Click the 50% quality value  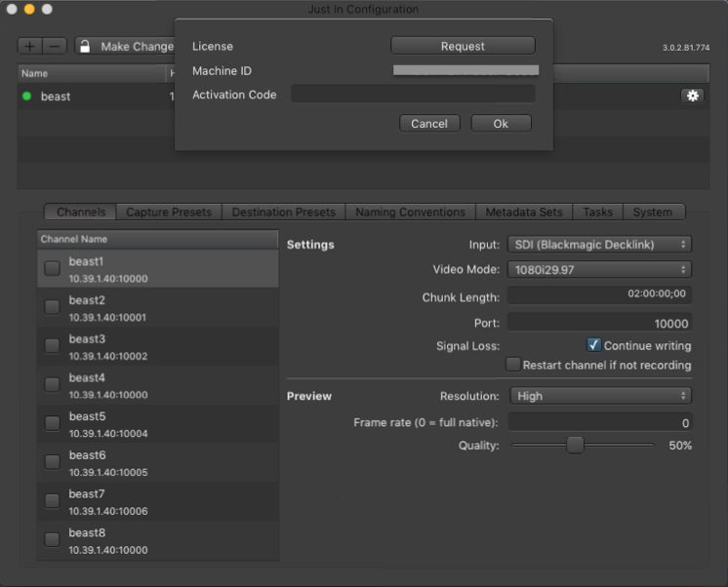point(680,446)
